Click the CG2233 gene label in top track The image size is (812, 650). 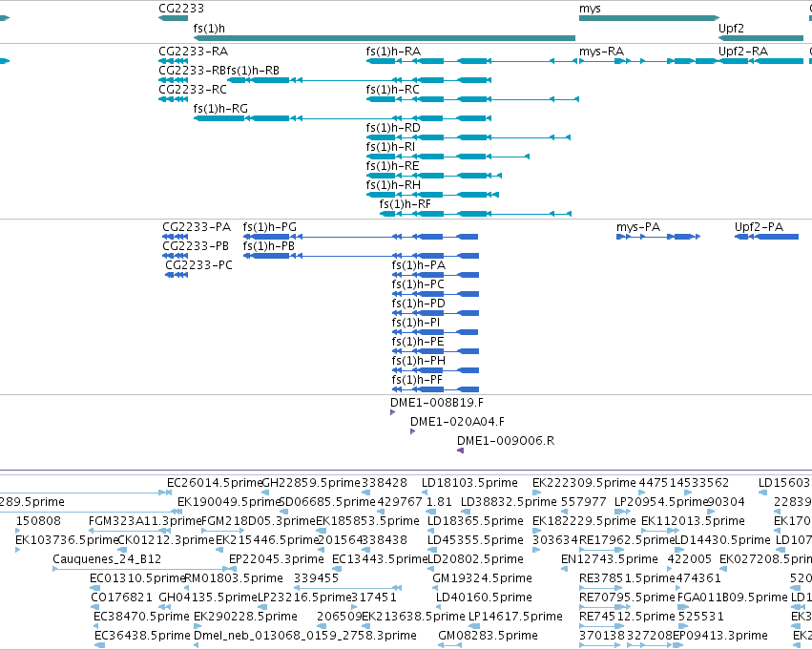181,9
